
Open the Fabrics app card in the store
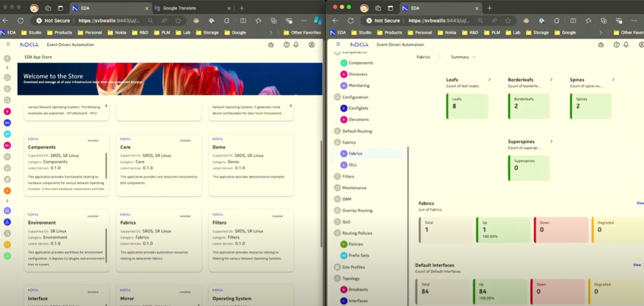pos(159,240)
